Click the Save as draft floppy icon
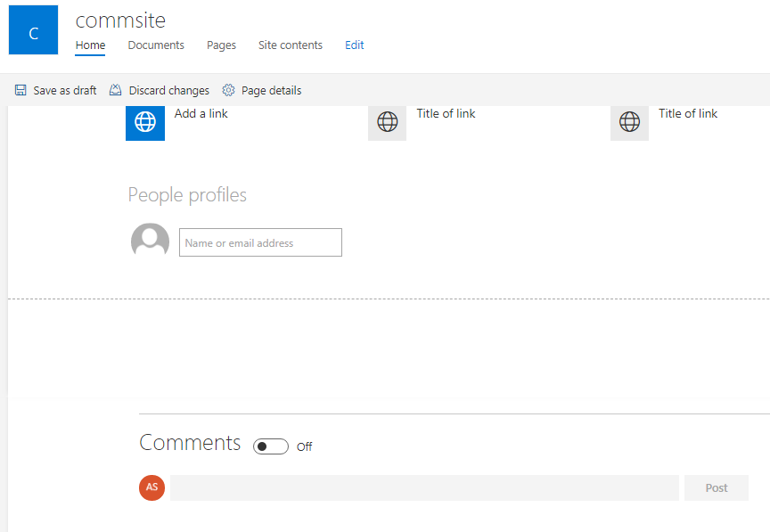 pyautogui.click(x=20, y=90)
